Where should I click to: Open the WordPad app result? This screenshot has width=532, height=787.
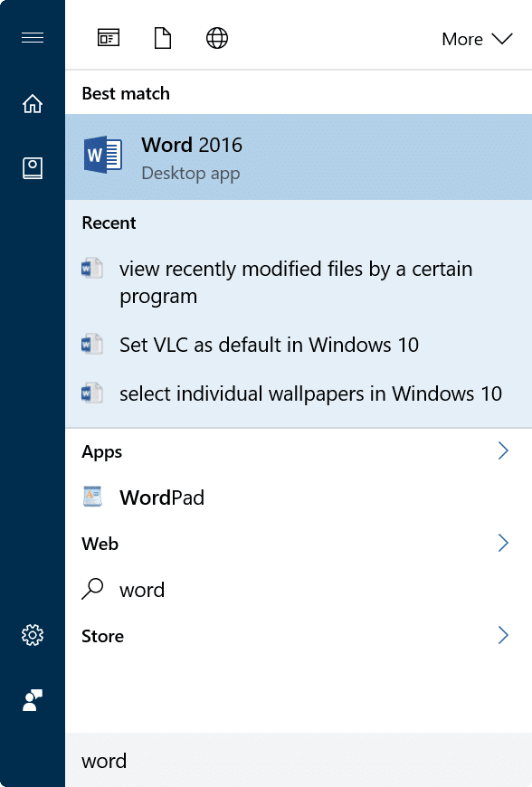(299, 498)
